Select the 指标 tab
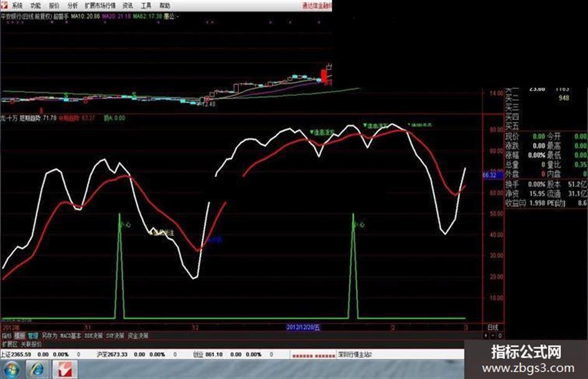Screen dimensions: 588x379 (7, 335)
